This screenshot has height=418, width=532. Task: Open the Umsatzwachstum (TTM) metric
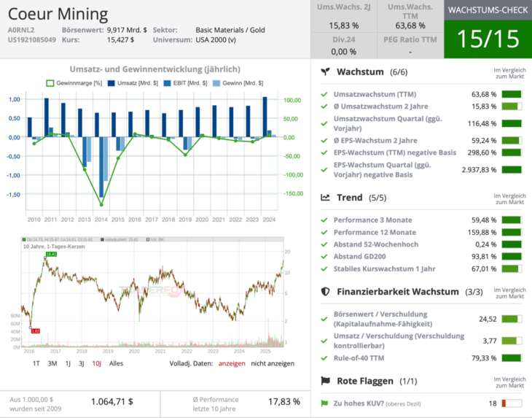click(375, 94)
